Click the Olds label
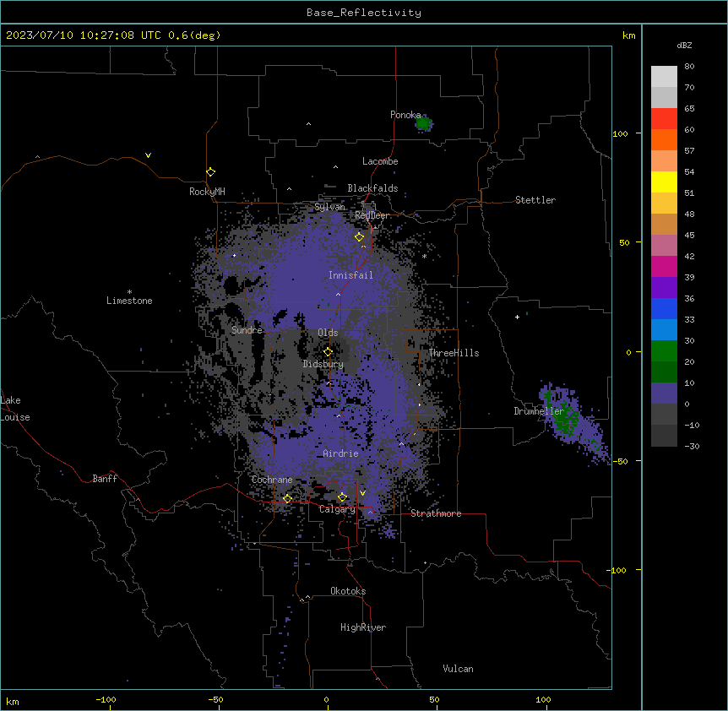Screen dimensions: 728x711 click(x=328, y=333)
